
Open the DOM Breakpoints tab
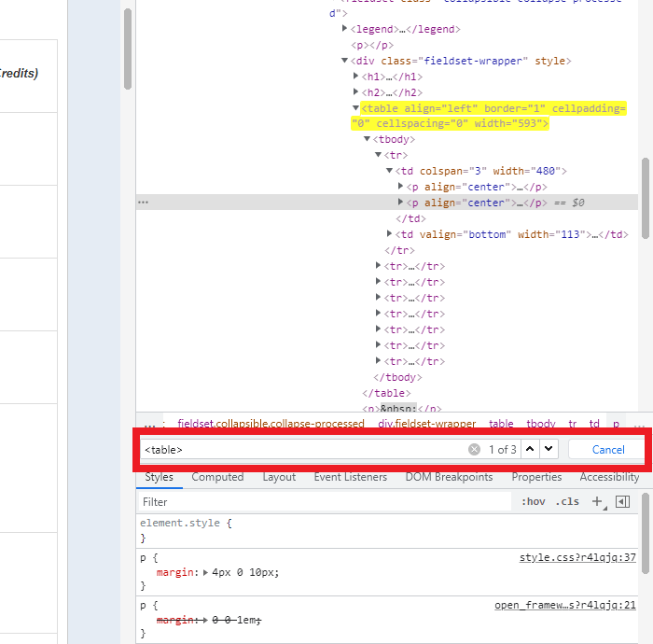(449, 477)
